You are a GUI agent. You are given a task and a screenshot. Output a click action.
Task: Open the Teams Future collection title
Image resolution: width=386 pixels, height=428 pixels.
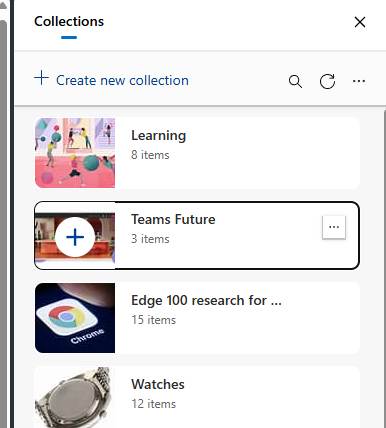tap(173, 219)
